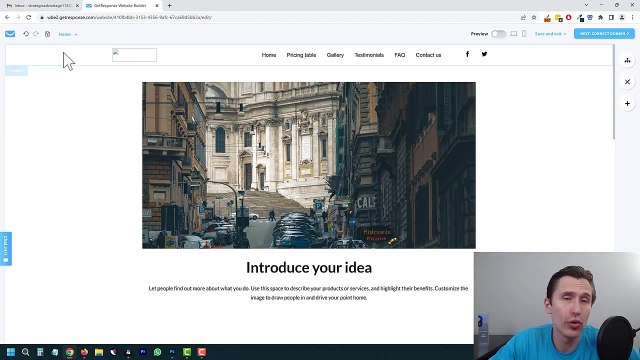Select Testimonials navigation item
The width and height of the screenshot is (640, 360).
369,55
